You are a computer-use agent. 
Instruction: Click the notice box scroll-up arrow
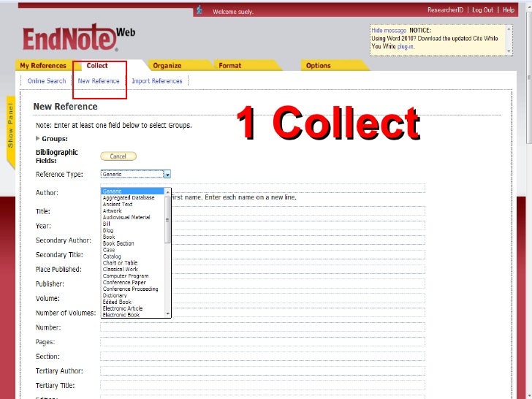tap(509, 29)
